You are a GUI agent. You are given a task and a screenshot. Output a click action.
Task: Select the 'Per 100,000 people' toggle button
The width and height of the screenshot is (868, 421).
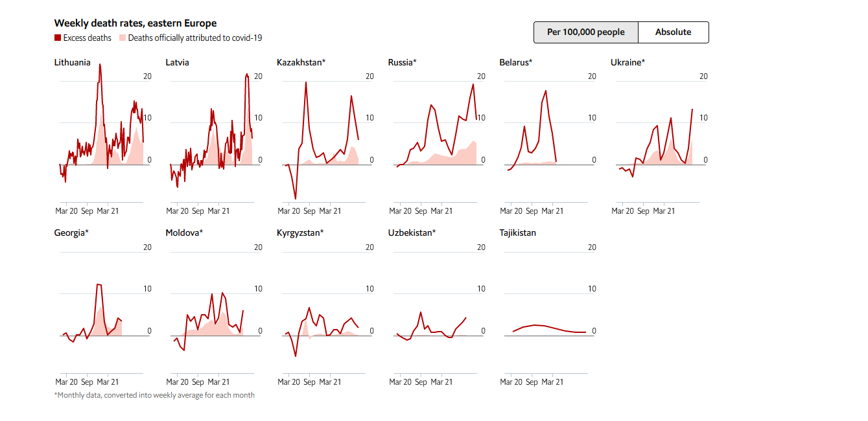[585, 32]
